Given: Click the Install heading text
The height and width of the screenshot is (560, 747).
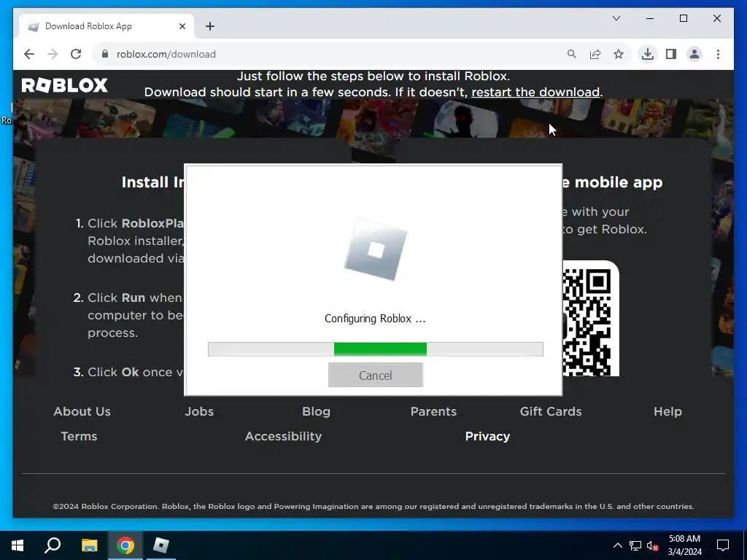Looking at the screenshot, I should coord(152,182).
